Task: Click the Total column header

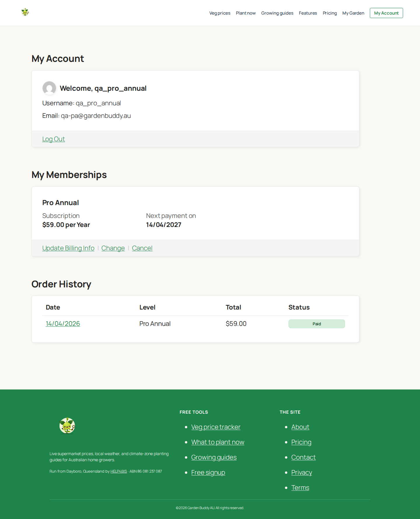Action: click(x=233, y=307)
